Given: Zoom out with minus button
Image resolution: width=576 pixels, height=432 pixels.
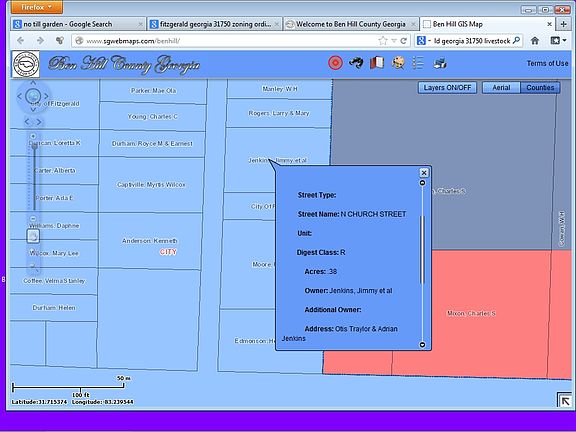Looking at the screenshot, I should pos(33,219).
